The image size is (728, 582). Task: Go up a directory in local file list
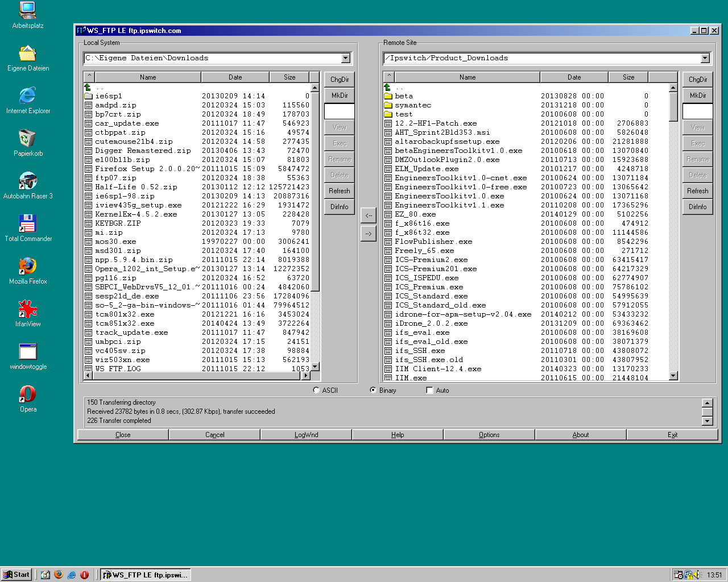[x=88, y=87]
